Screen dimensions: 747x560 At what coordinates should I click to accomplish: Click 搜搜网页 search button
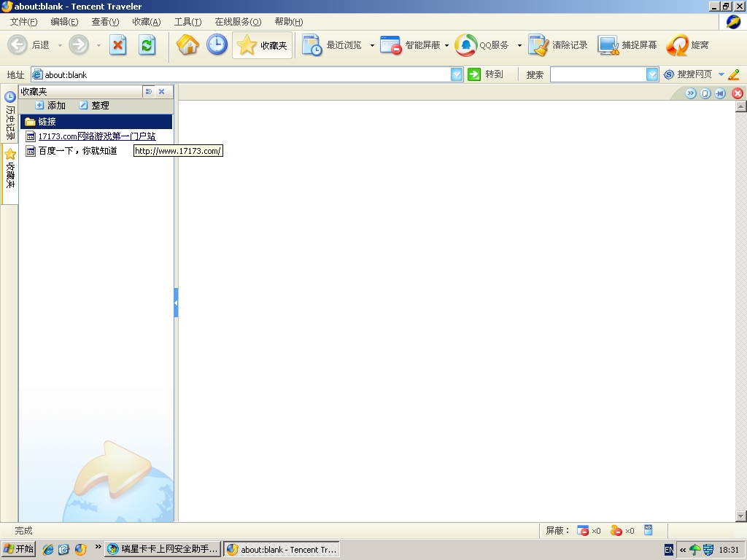(x=688, y=74)
